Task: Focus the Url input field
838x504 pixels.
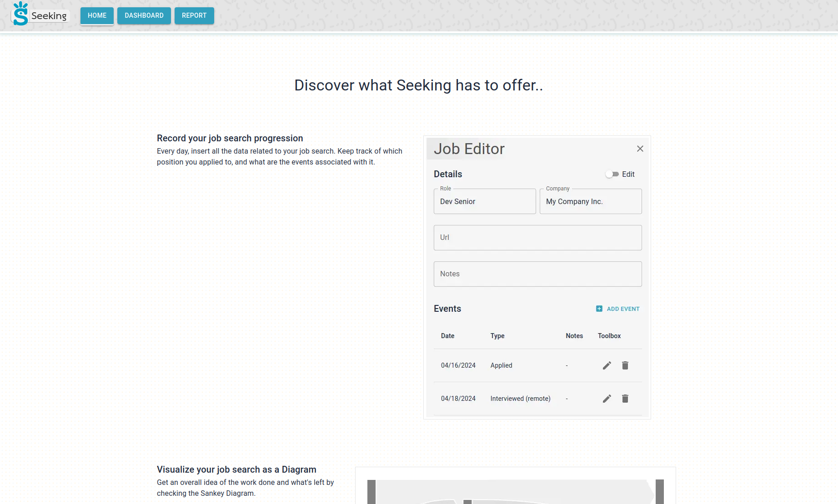Action: coord(537,238)
